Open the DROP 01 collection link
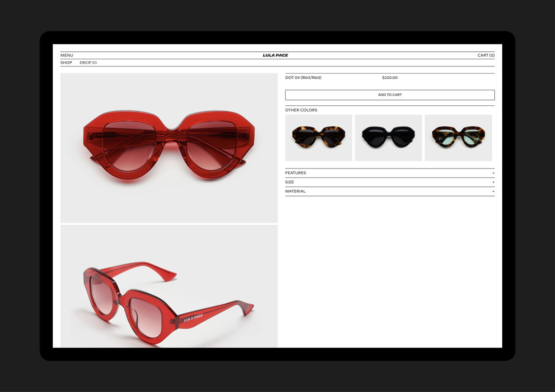The width and height of the screenshot is (555, 392). pyautogui.click(x=88, y=63)
